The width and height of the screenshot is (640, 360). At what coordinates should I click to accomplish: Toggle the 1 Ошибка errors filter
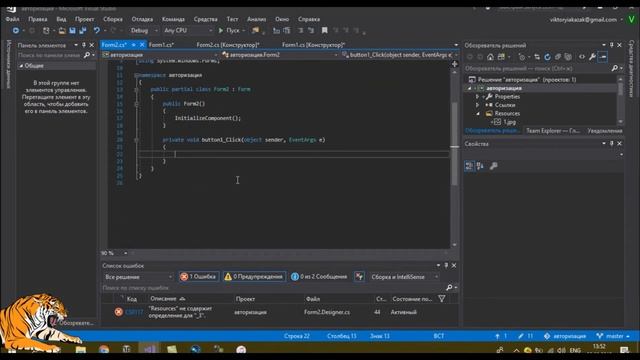(198, 277)
